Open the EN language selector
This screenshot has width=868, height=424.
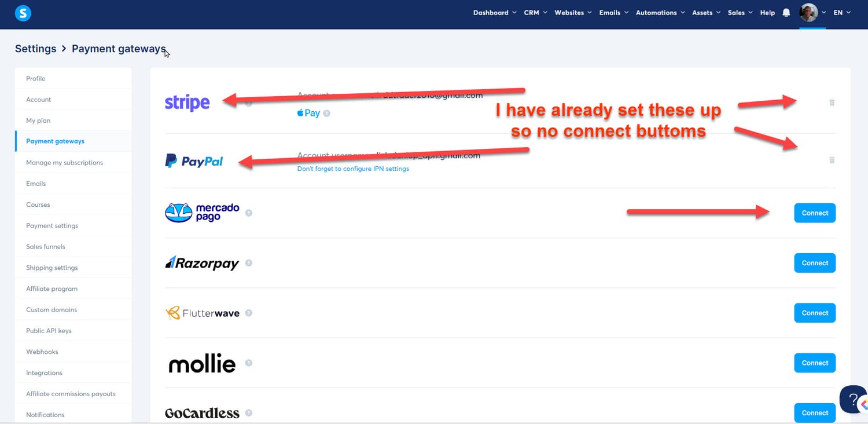842,13
